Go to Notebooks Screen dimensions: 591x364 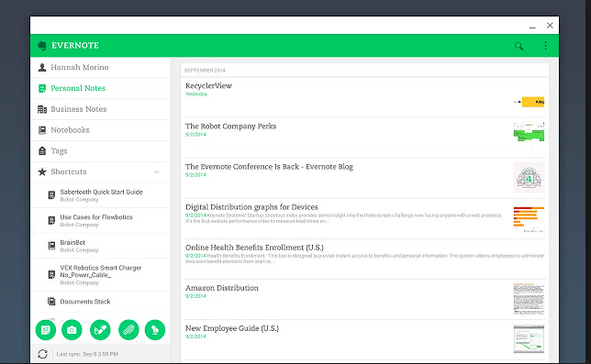click(x=101, y=130)
